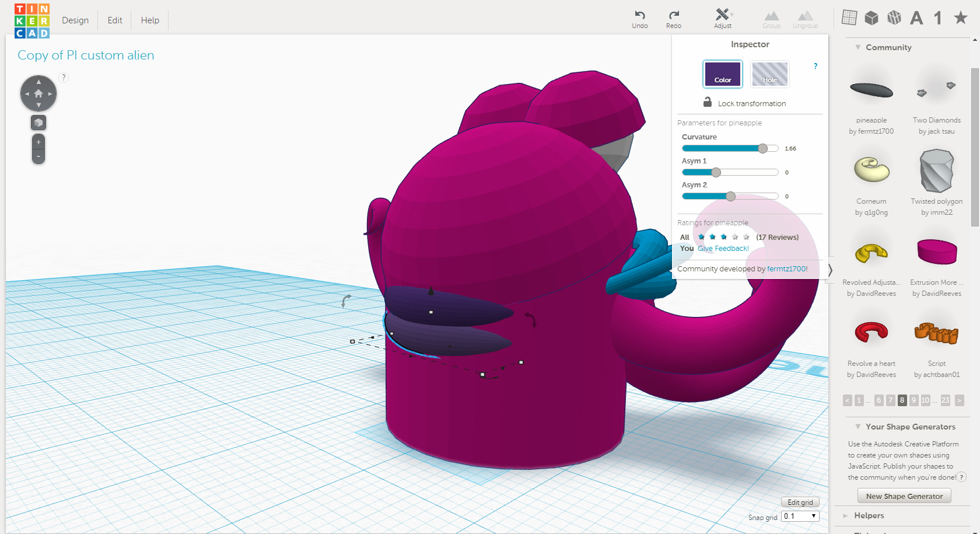Open the Design menu
Viewport: 980px width, 534px height.
click(75, 20)
